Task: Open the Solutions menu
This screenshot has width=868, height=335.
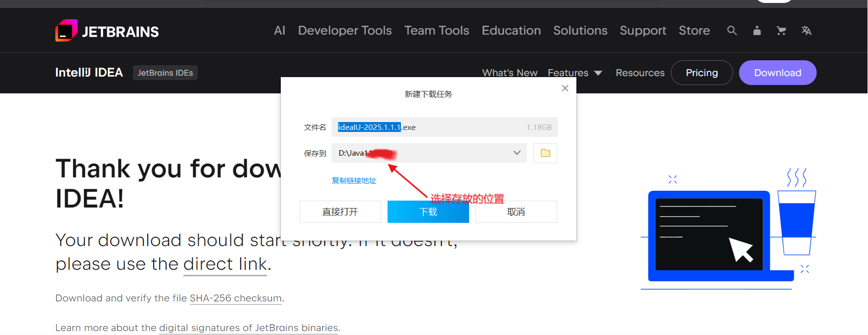Action: [580, 31]
